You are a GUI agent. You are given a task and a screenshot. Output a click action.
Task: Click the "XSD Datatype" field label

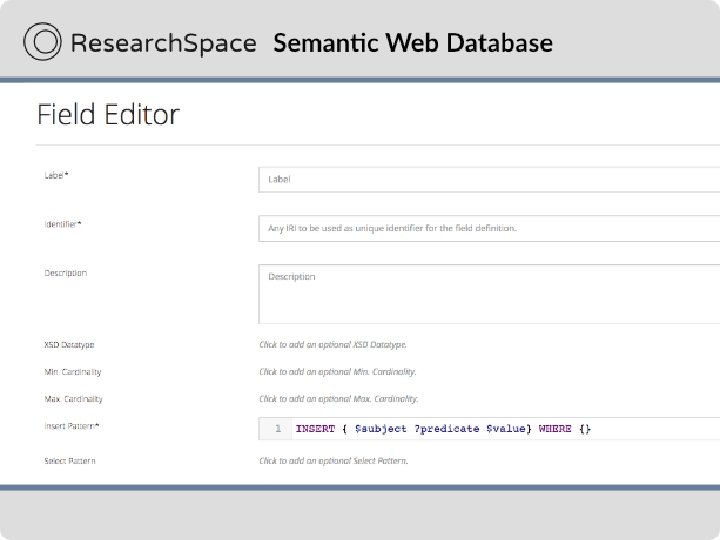coord(69,345)
